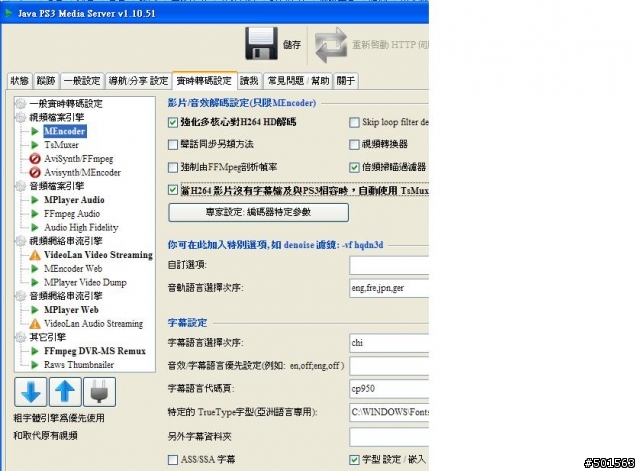Select VideoLan Video Streaming entry
Screen dimensions: 640x471
coord(98,255)
